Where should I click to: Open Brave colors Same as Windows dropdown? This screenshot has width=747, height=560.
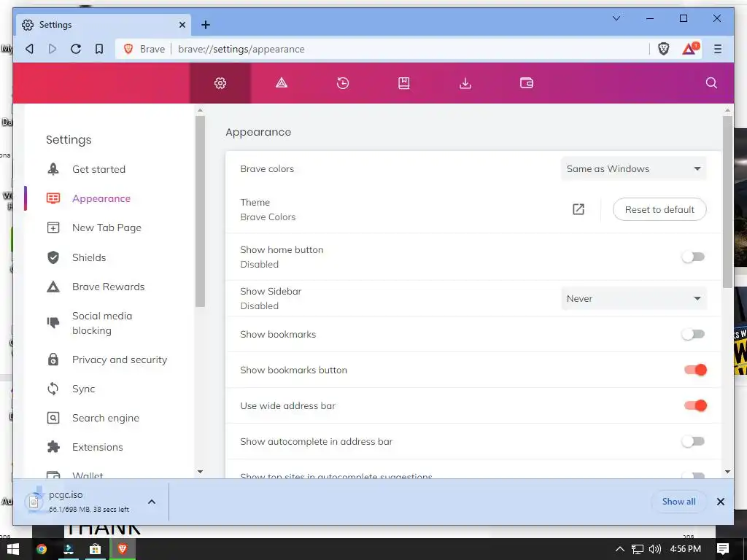tap(634, 168)
